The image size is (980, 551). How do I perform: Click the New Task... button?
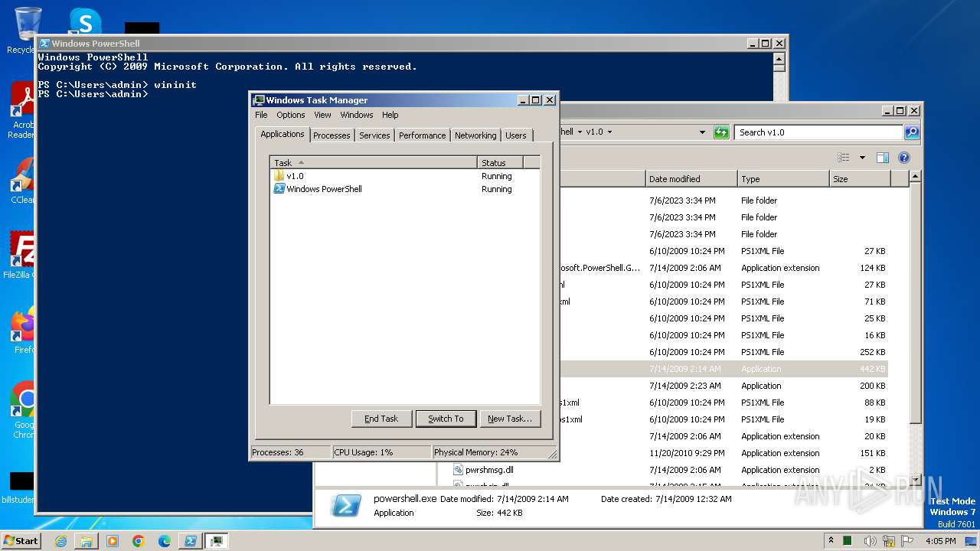point(510,419)
